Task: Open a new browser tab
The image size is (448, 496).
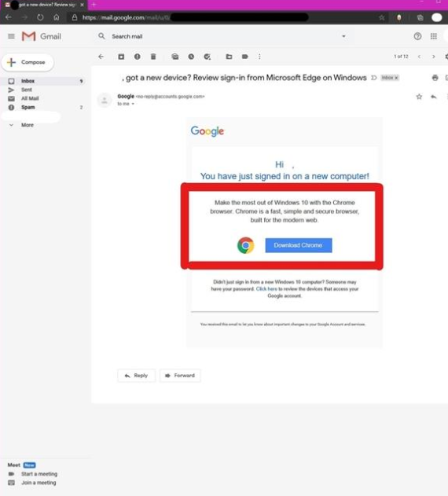Action: point(94,5)
